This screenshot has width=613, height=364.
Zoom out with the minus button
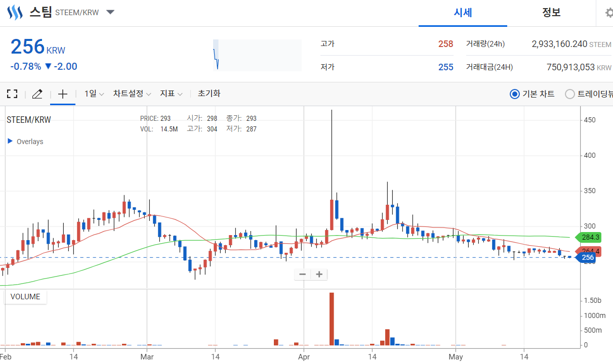coord(303,275)
